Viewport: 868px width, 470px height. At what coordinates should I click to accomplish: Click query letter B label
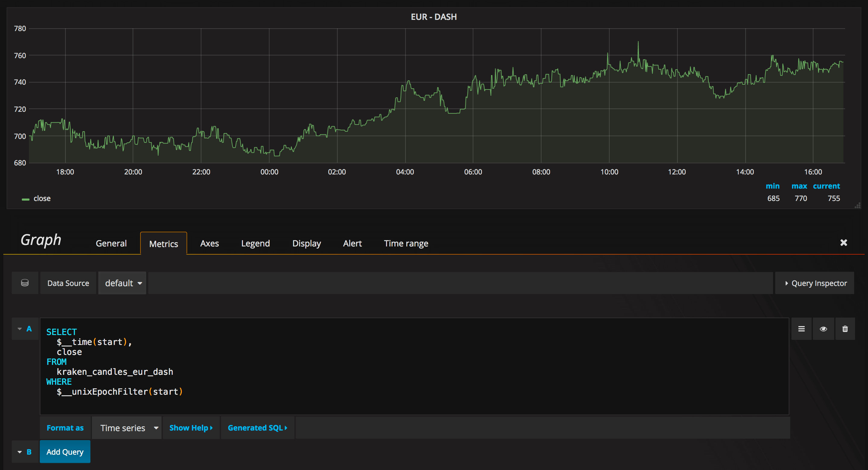pos(29,452)
